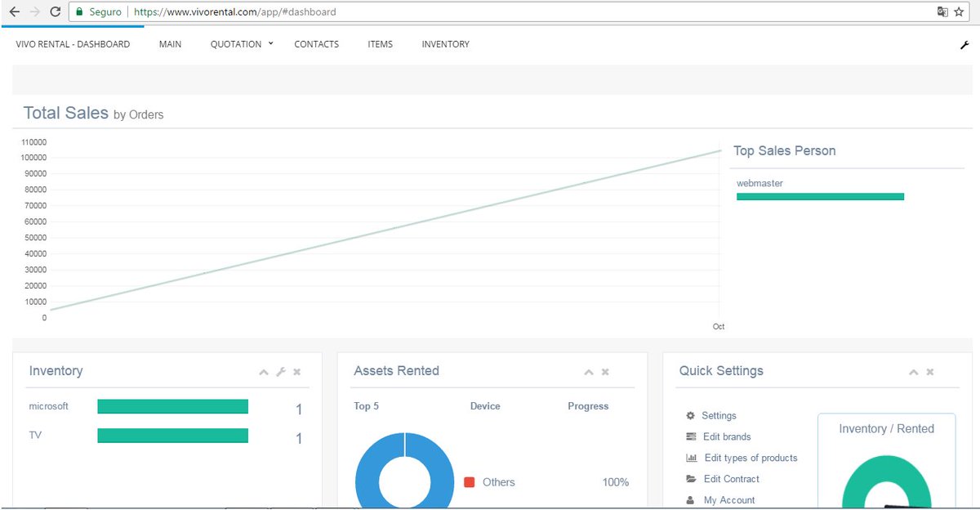Click the Top Sales Person heading
This screenshot has height=510, width=980.
(x=784, y=150)
